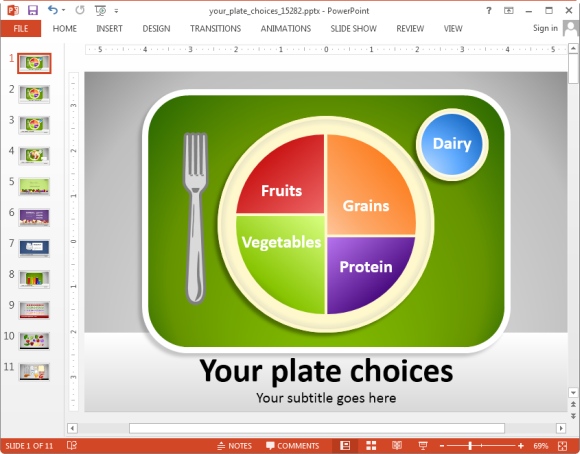The image size is (580, 454).
Task: Click the Fruits segment text
Action: (281, 191)
